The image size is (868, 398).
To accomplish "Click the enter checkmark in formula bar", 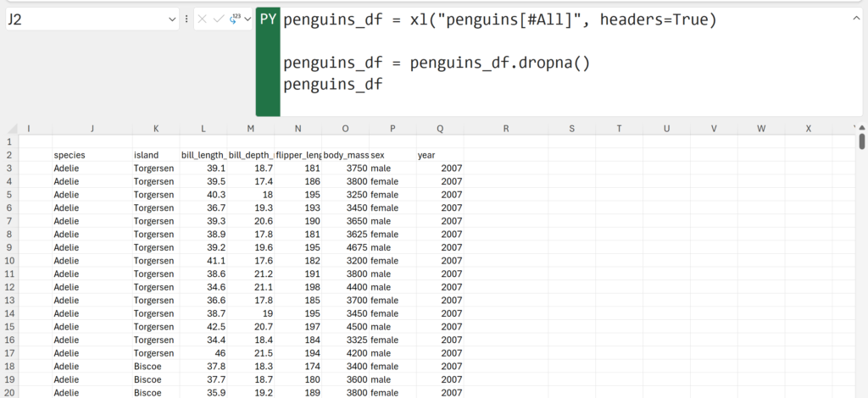I will (217, 19).
